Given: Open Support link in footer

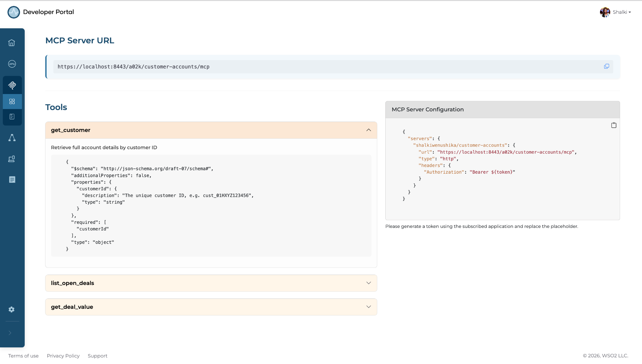Looking at the screenshot, I should [x=97, y=356].
